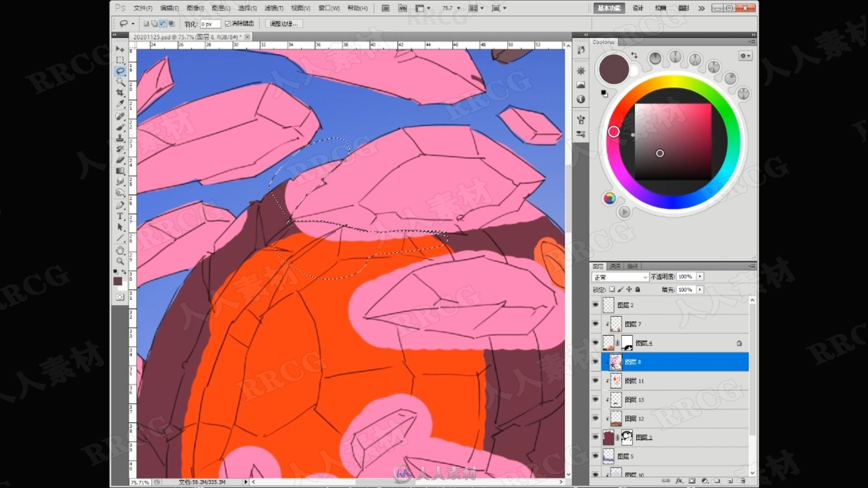The height and width of the screenshot is (488, 868).
Task: Hide layer 图层 11 via its eye
Action: click(595, 381)
